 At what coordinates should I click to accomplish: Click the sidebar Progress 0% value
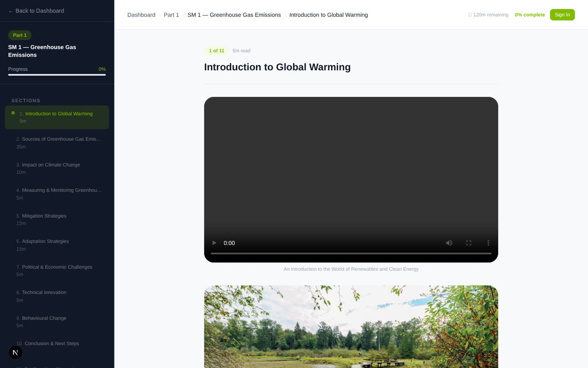point(102,69)
